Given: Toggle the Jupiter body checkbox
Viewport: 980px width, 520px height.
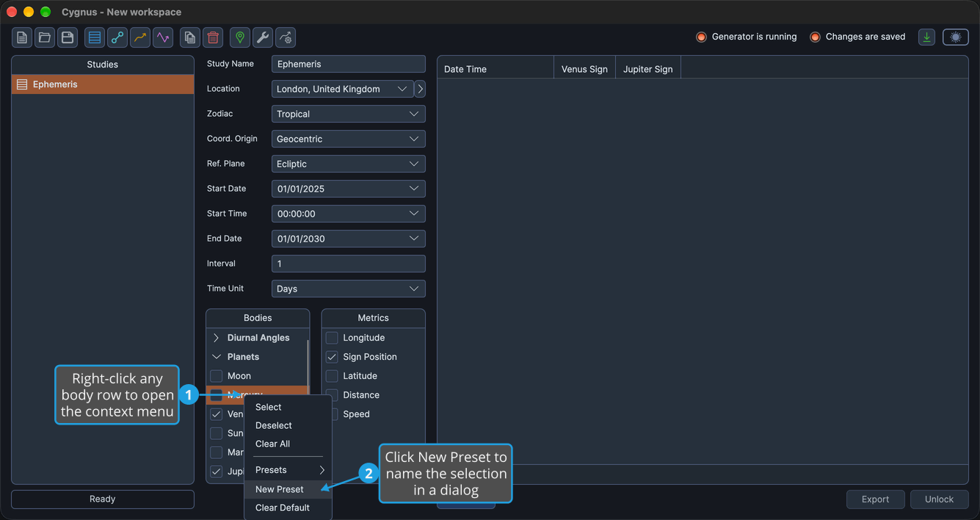Looking at the screenshot, I should [217, 472].
